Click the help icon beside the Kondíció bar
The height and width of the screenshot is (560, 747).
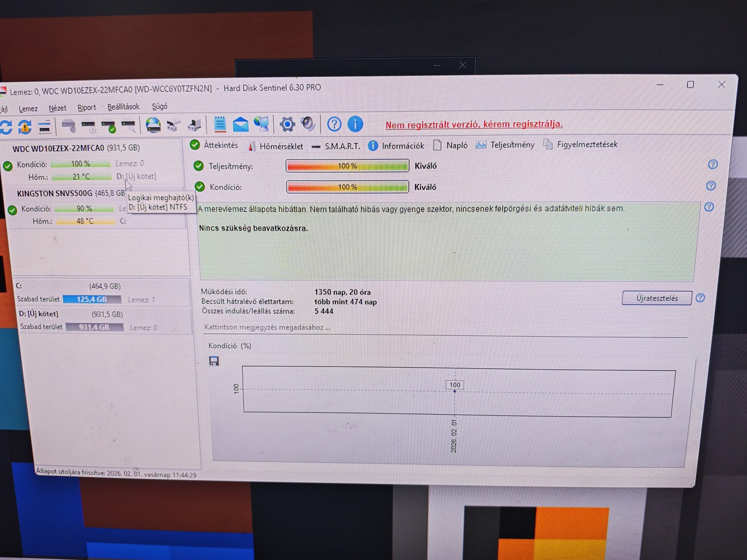pyautogui.click(x=711, y=186)
